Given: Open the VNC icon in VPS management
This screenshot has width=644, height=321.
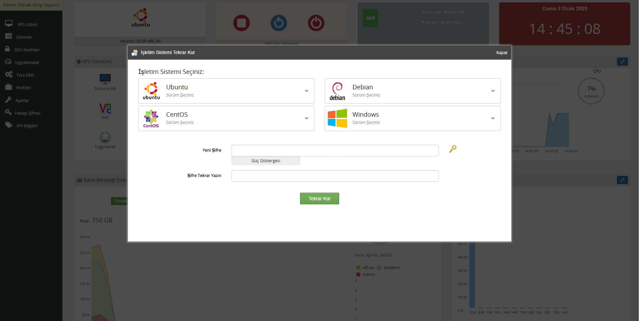Looking at the screenshot, I should click(105, 109).
